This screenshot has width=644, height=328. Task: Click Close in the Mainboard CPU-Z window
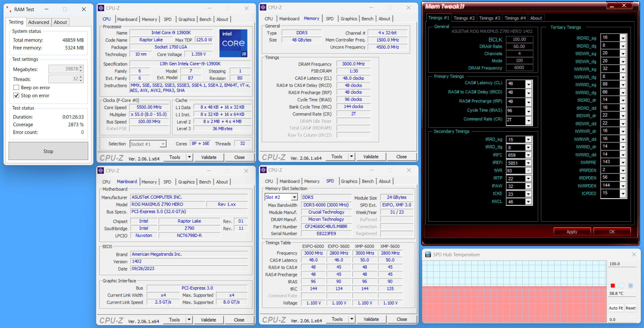coord(239,320)
